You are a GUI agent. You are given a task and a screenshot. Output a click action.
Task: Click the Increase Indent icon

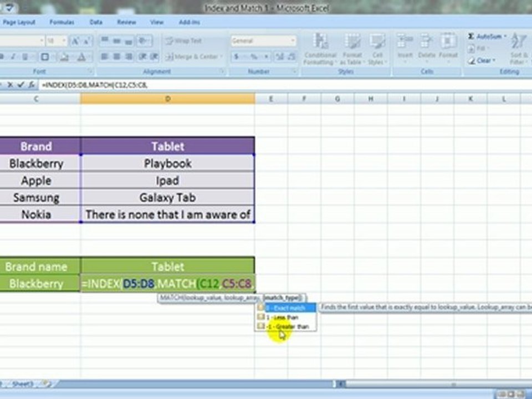click(155, 57)
